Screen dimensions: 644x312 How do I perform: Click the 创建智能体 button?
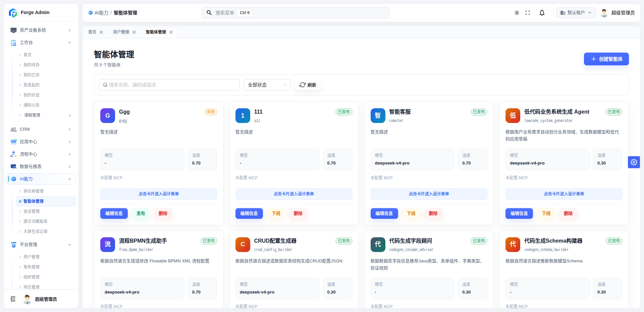tap(606, 59)
